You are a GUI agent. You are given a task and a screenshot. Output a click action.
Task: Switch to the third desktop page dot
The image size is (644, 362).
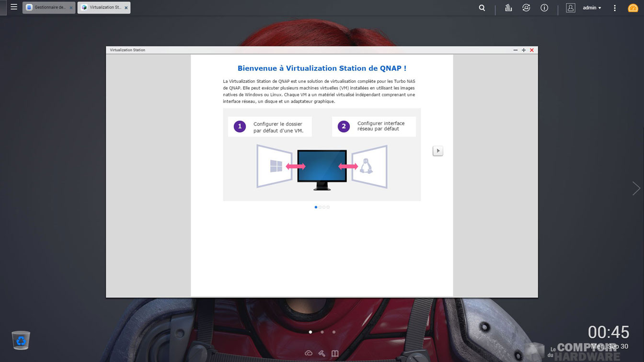[334, 332]
